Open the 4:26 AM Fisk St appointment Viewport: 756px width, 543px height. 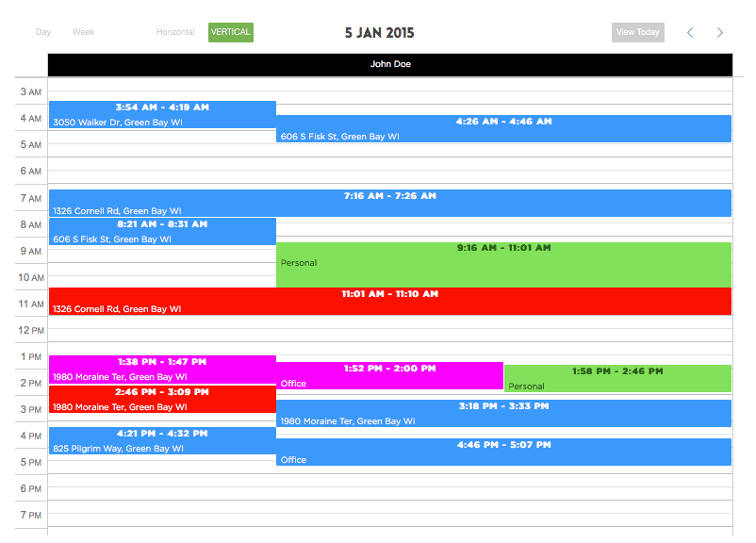point(503,128)
